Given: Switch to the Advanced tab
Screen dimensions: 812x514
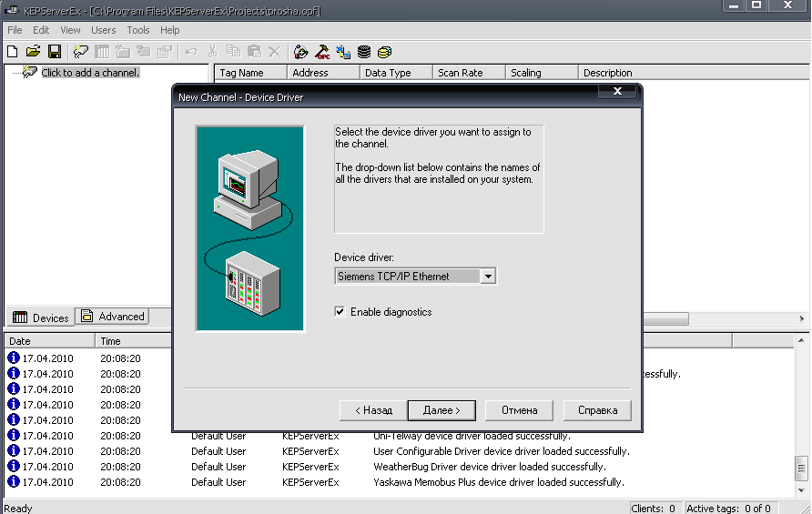Looking at the screenshot, I should click(113, 317).
